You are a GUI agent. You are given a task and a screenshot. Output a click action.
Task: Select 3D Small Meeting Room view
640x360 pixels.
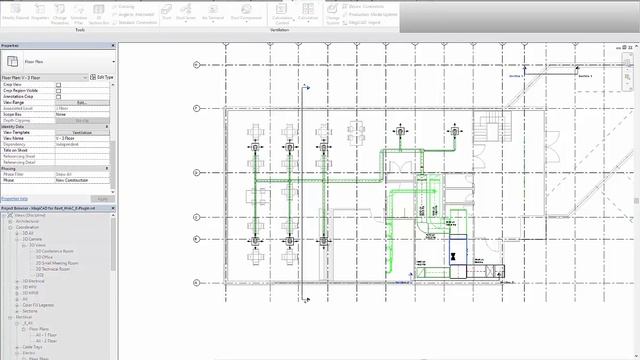click(57, 263)
